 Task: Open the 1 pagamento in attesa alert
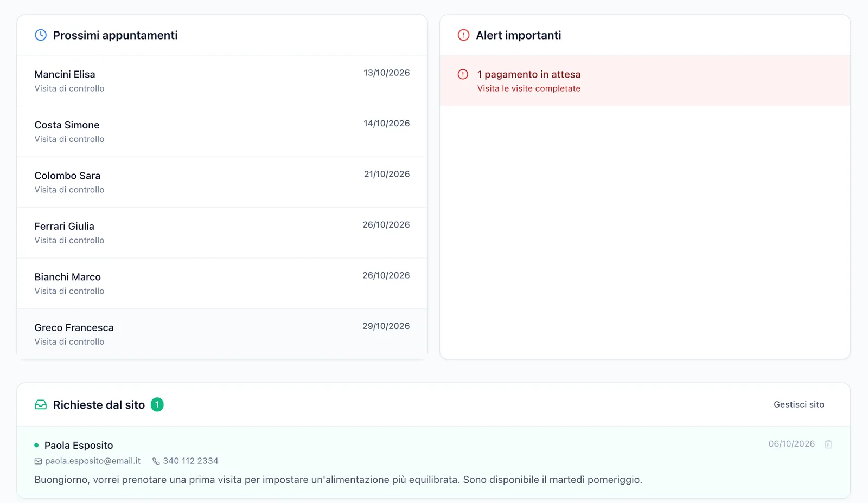[644, 81]
